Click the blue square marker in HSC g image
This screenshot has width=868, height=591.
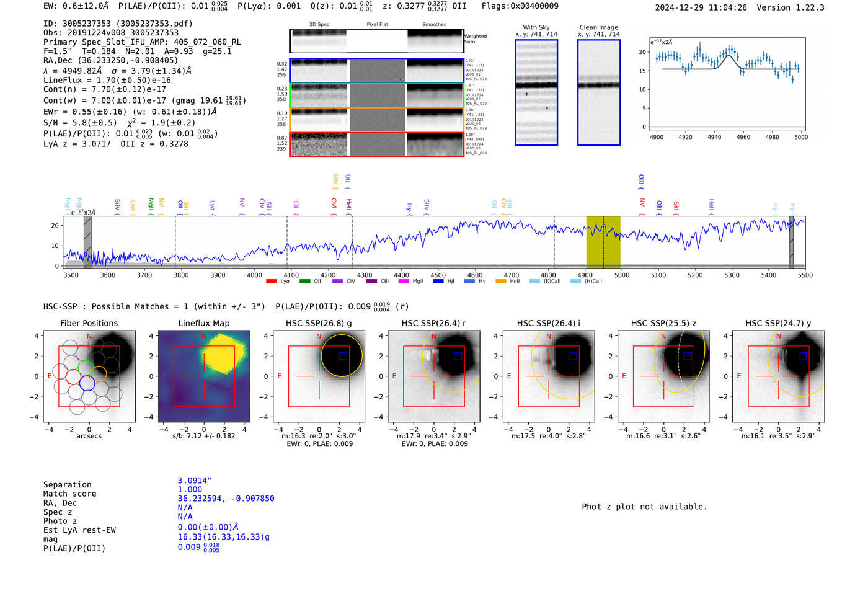[343, 356]
